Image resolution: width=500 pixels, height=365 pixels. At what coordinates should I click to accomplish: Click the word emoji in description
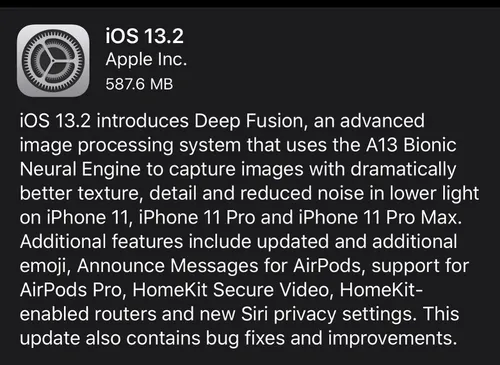point(44,266)
